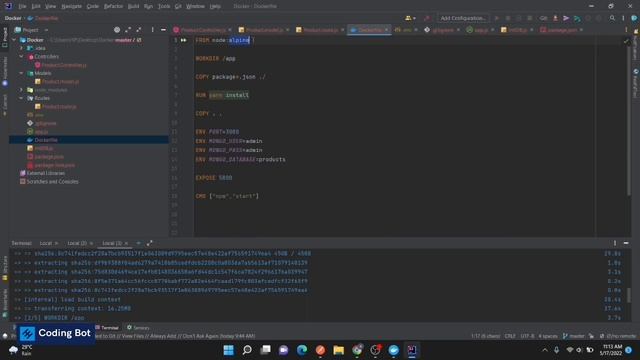
Task: Click the CRLF line separator indicator
Action: pyautogui.click(x=510, y=336)
